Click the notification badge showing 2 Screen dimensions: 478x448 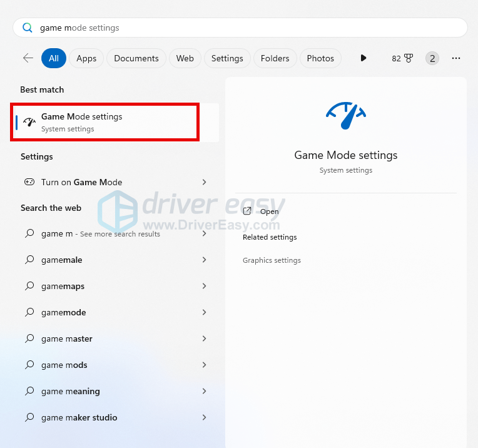click(432, 58)
